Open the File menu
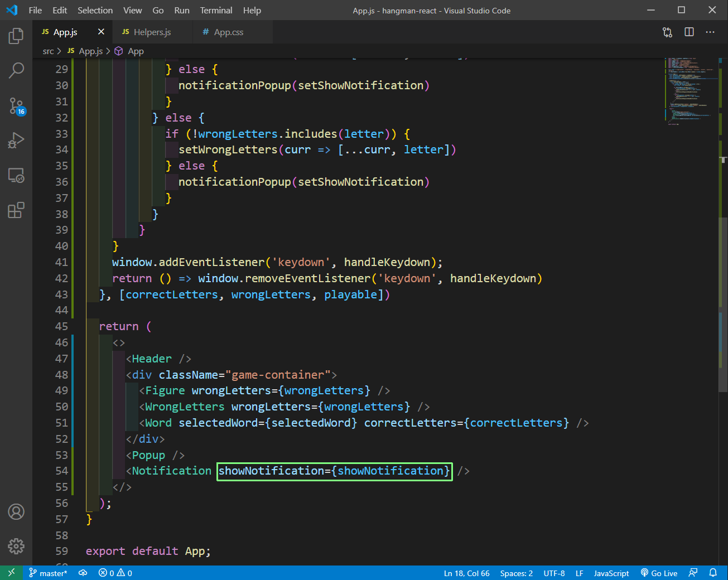This screenshot has height=580, width=728. [35, 10]
